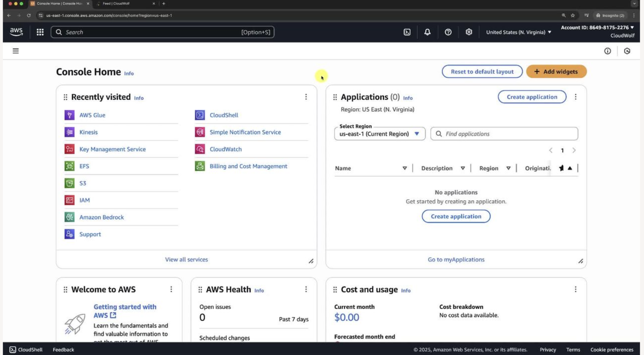This screenshot has height=355, width=644.
Task: Open the AWS services grid menu
Action: [x=40, y=32]
